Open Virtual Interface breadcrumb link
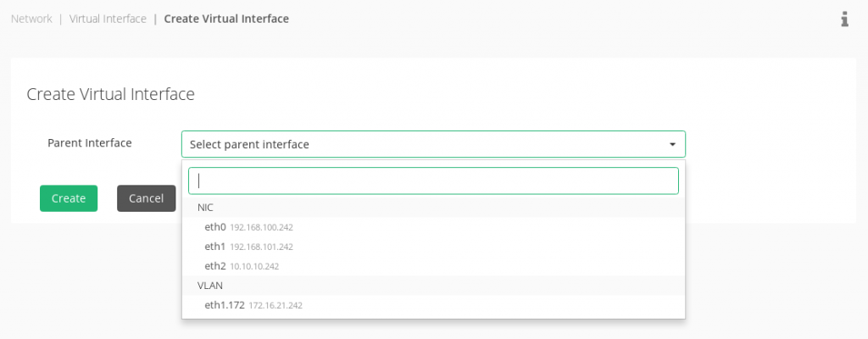 coord(108,19)
